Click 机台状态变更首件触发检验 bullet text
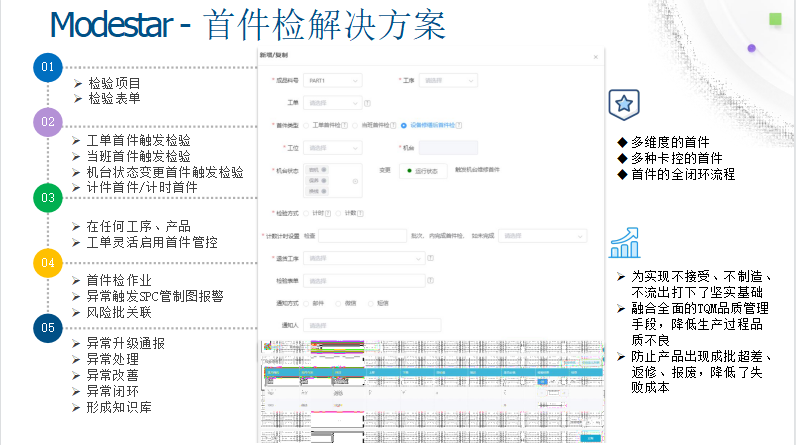This screenshot has height=445, width=796. [x=165, y=172]
